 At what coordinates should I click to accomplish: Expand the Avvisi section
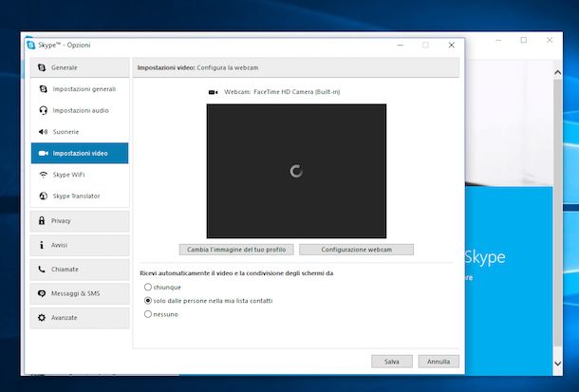point(79,245)
